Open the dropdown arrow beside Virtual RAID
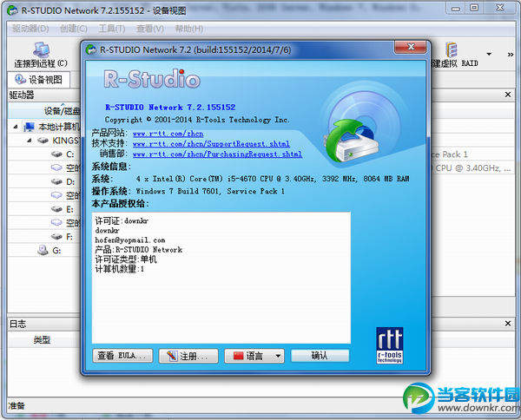This screenshot has width=521, height=420. (489, 54)
